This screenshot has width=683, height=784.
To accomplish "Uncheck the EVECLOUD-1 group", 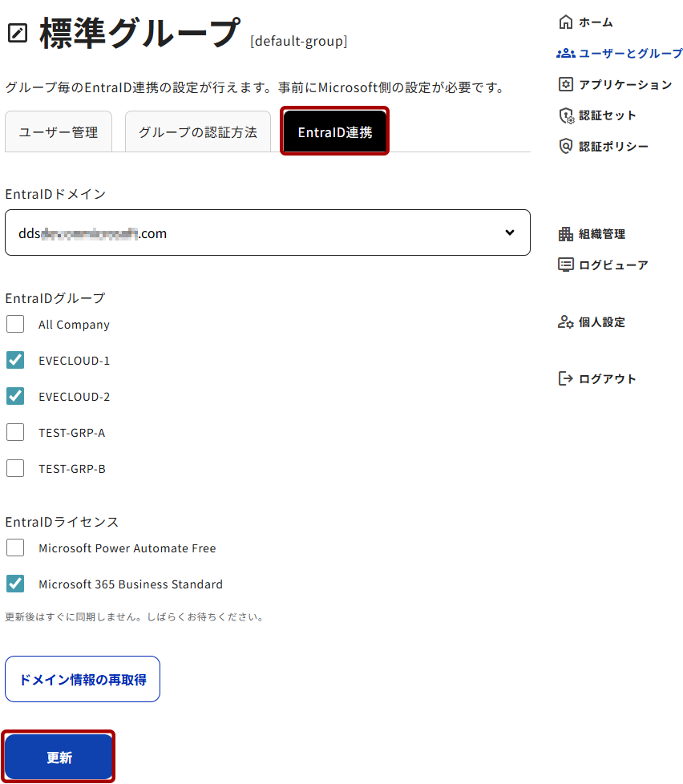I will click(x=15, y=360).
